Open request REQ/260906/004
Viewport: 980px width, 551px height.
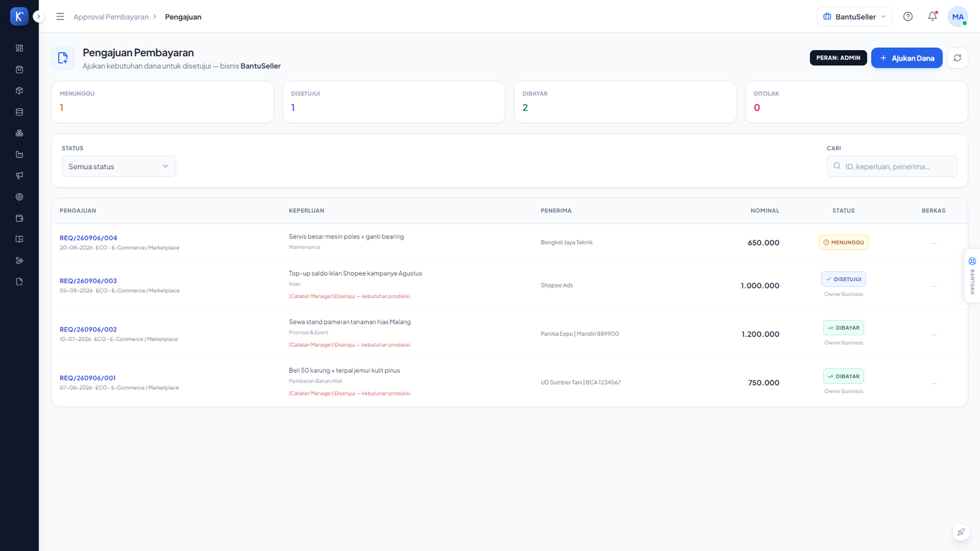(x=88, y=238)
